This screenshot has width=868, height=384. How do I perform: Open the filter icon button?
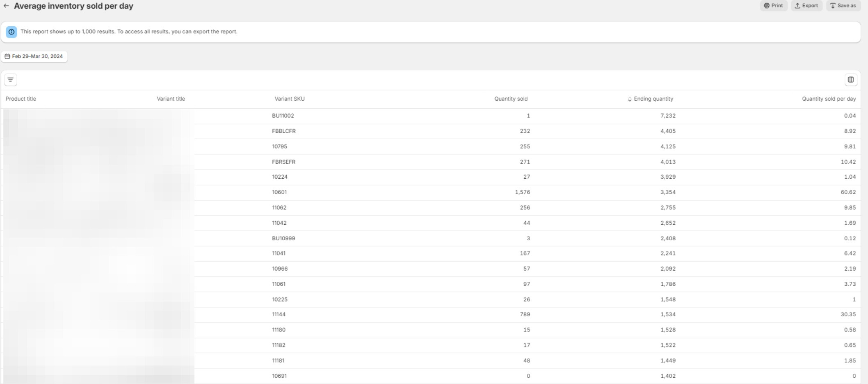[11, 80]
